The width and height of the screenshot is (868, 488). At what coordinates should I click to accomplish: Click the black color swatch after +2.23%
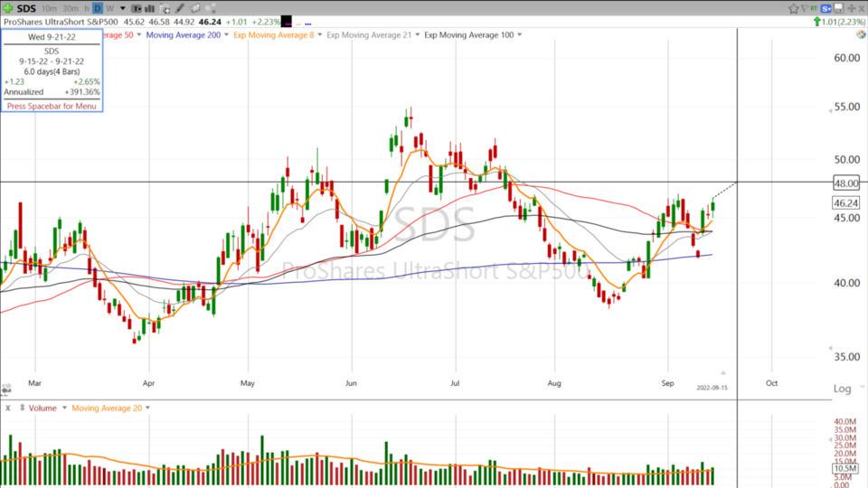point(287,22)
